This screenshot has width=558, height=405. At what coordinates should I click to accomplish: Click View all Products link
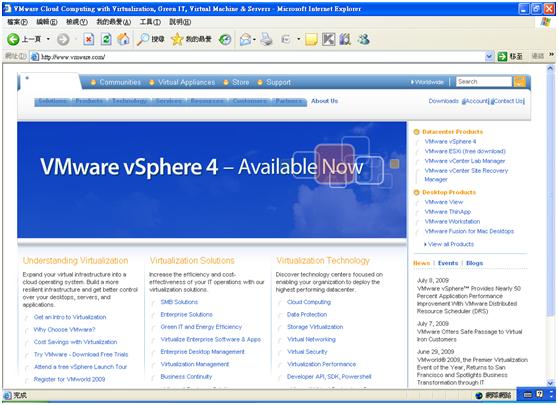451,244
